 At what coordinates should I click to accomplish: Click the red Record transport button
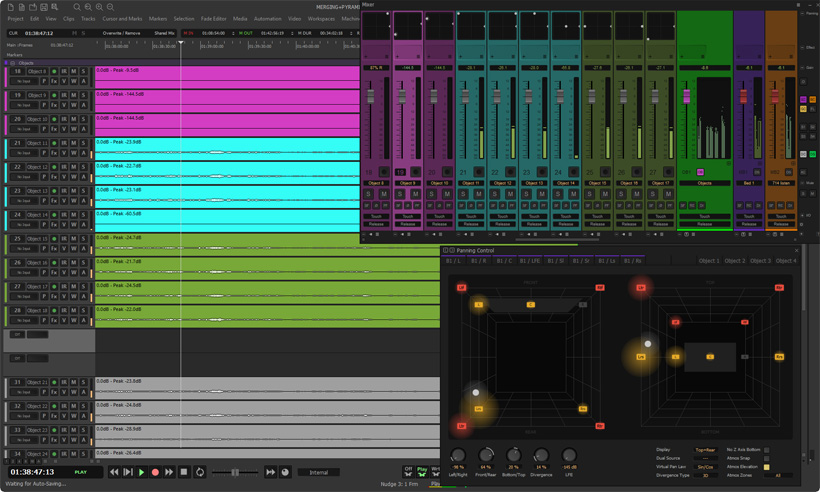pyautogui.click(x=155, y=472)
